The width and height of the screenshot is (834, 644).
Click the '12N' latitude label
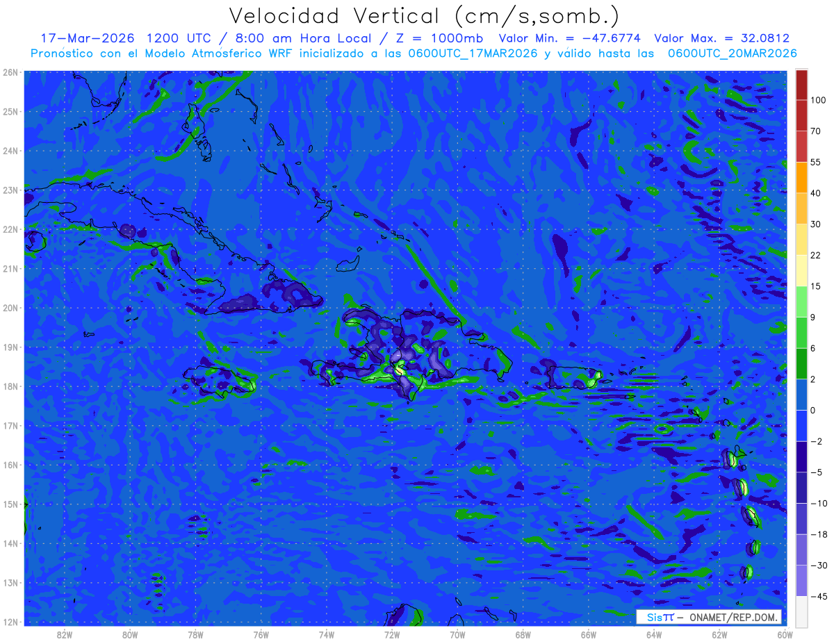[10, 622]
